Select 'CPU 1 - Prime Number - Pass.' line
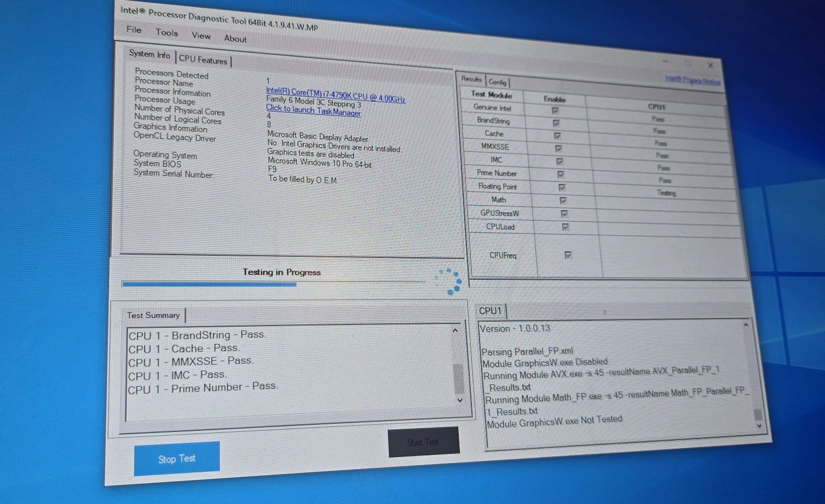 click(x=203, y=388)
